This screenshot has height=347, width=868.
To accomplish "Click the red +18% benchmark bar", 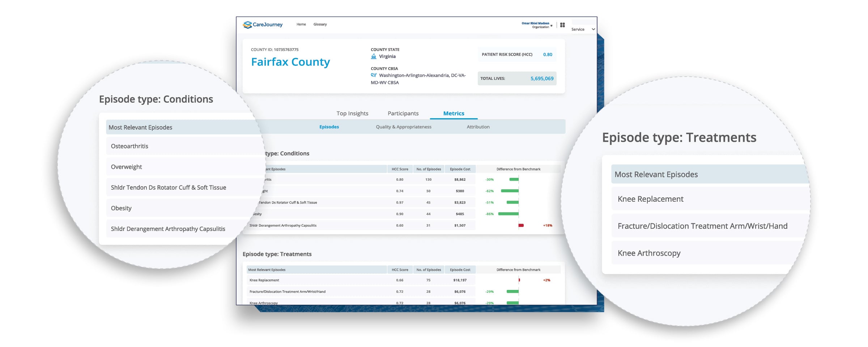I will click(521, 225).
